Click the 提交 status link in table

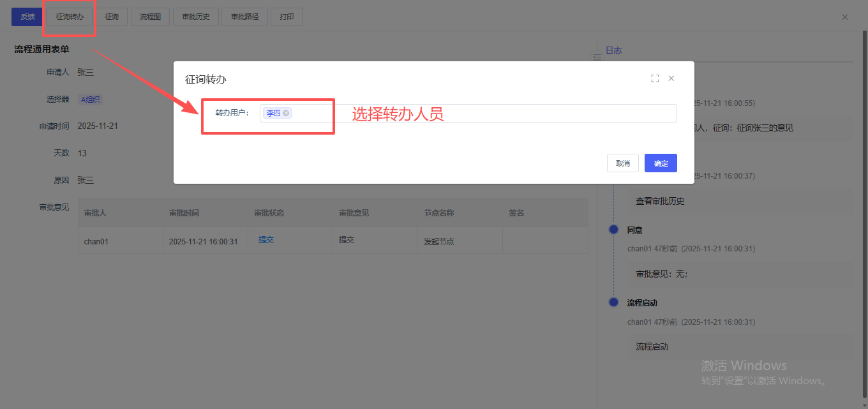coord(266,240)
